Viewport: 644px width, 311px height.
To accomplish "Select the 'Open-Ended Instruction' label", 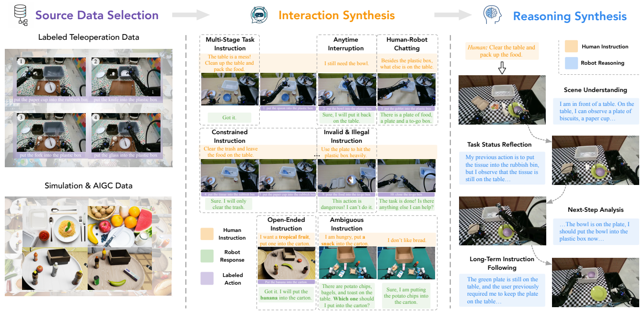I will click(286, 224).
